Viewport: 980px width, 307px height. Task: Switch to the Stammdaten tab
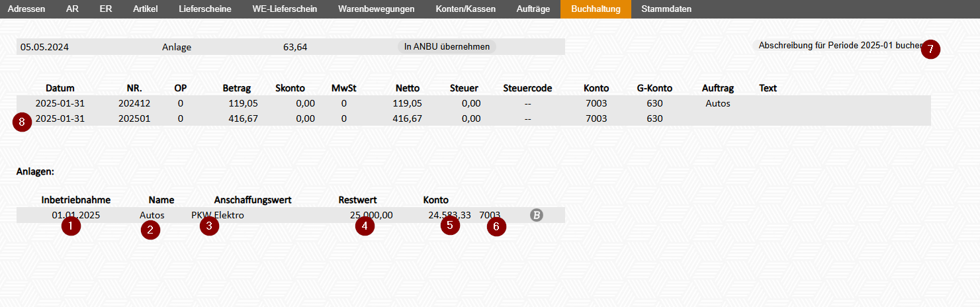point(666,9)
